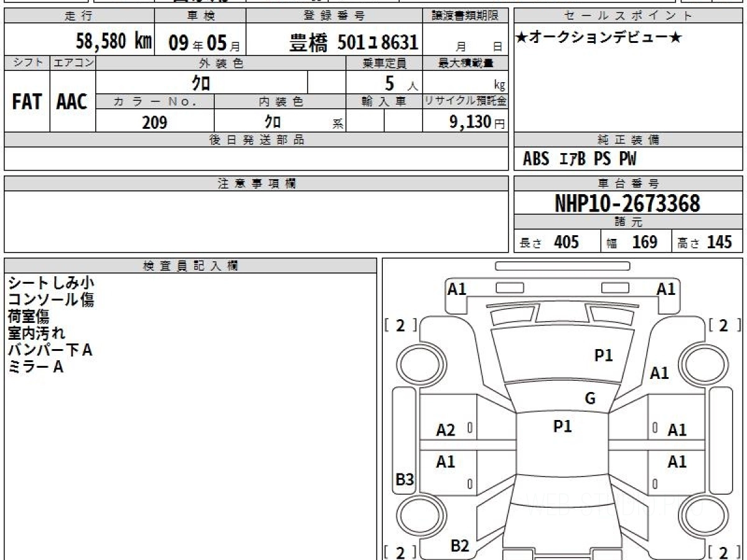Click the 検査員記入欄 header
Image resolution: width=747 pixels, height=560 pixels.
(x=190, y=266)
